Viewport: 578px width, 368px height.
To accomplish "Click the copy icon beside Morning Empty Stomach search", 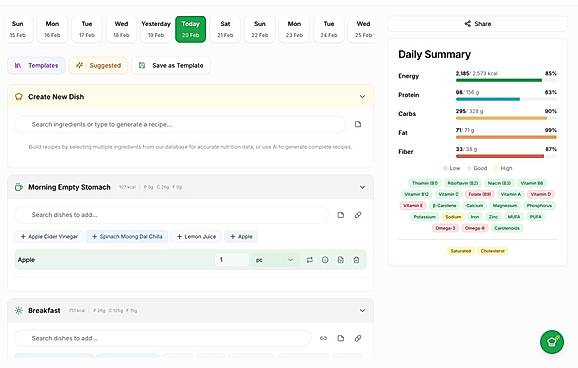I will point(341,215).
